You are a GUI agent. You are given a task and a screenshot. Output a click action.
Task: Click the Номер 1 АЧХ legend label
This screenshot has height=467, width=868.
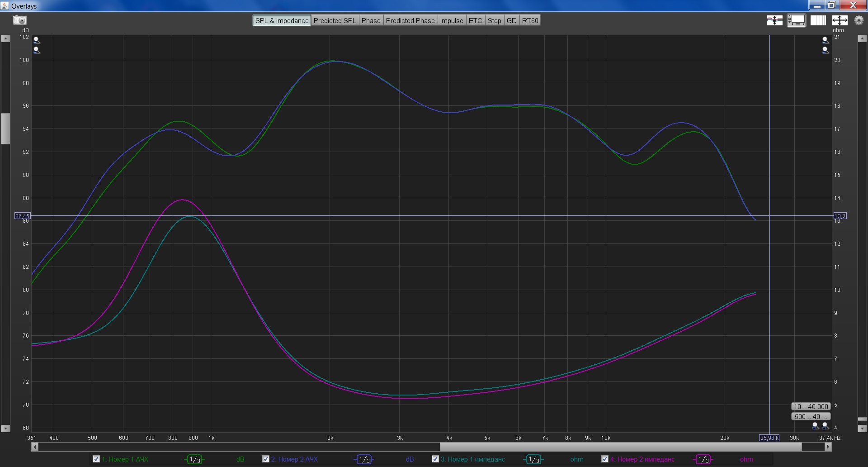125,459
